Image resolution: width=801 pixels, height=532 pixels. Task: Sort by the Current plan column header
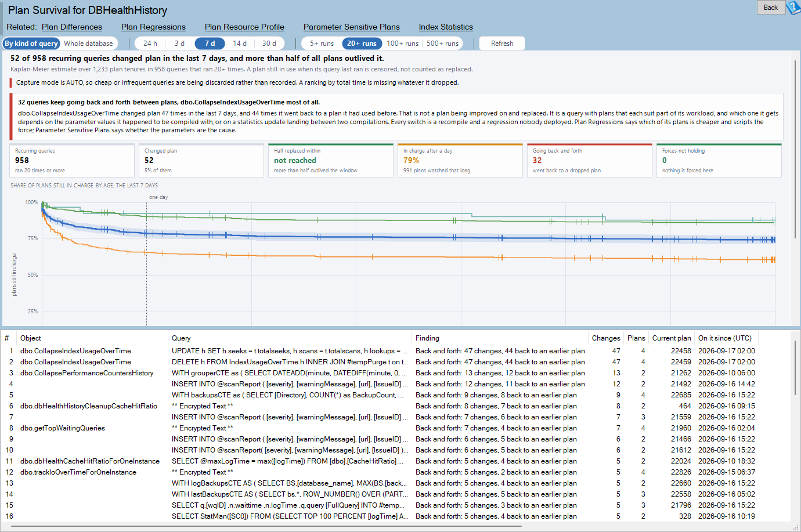(672, 338)
